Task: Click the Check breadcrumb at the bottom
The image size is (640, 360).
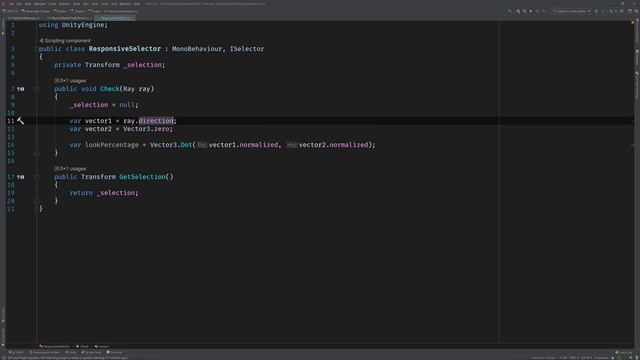Action: (x=82, y=347)
